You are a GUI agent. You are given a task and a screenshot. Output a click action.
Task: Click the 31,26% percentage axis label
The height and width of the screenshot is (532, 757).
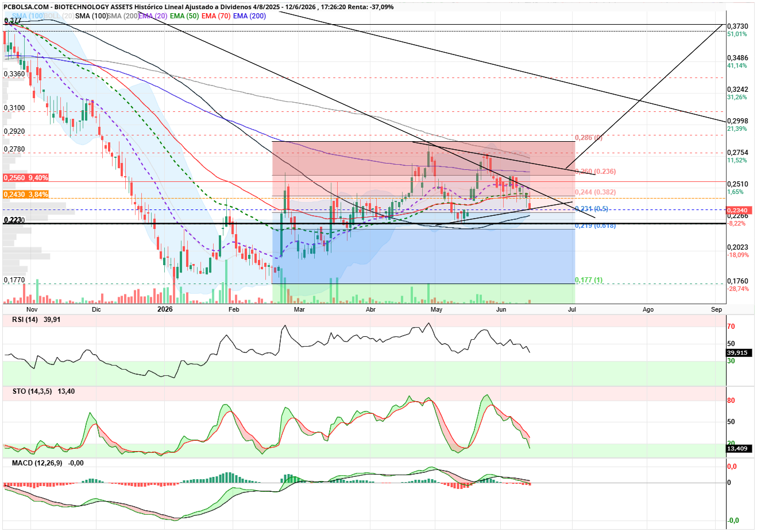coord(737,97)
